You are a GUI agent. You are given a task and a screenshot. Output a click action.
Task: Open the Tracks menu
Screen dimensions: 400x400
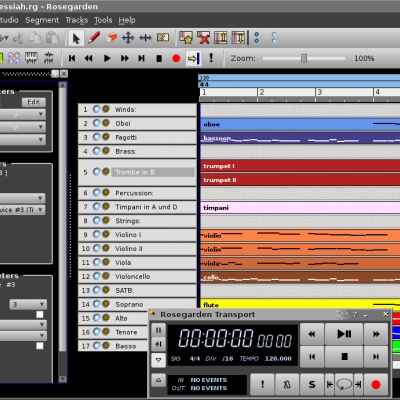[x=77, y=20]
